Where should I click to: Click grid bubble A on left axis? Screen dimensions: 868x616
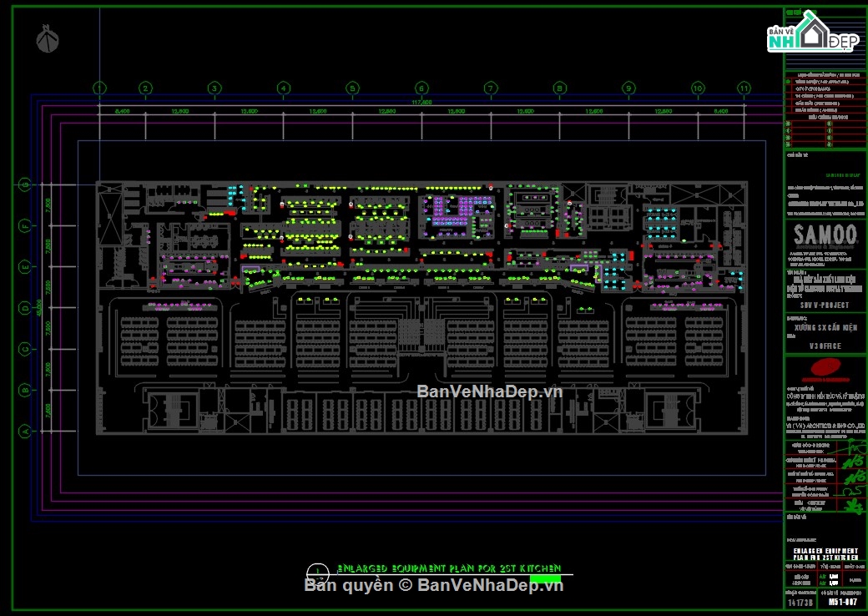(26, 431)
